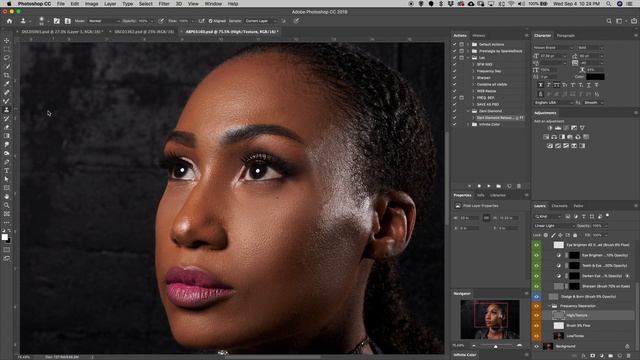Open the Filter menu
640x360 pixels.
[x=164, y=4]
